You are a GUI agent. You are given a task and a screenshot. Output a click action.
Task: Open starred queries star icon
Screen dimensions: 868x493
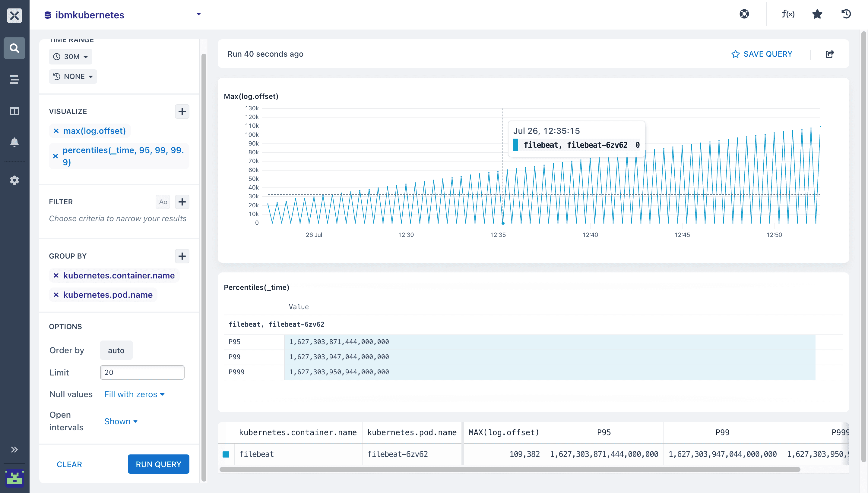click(818, 14)
